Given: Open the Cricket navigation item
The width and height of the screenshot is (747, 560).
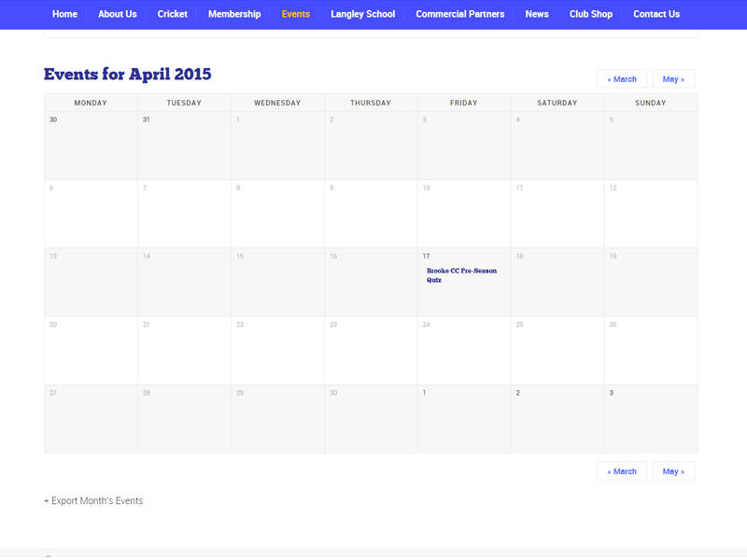Looking at the screenshot, I should coord(173,14).
